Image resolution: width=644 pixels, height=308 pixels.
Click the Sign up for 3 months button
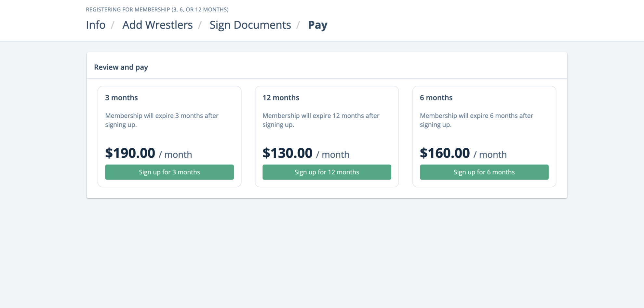pos(169,172)
